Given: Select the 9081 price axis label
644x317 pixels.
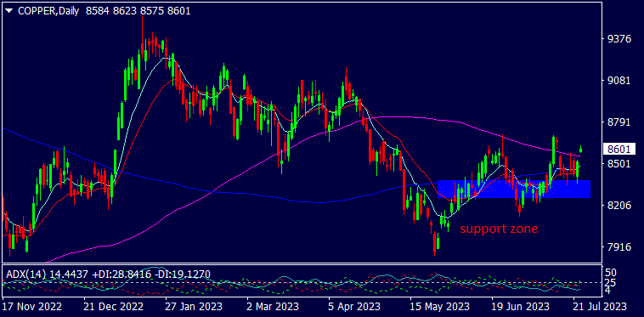Looking at the screenshot, I should [x=619, y=80].
